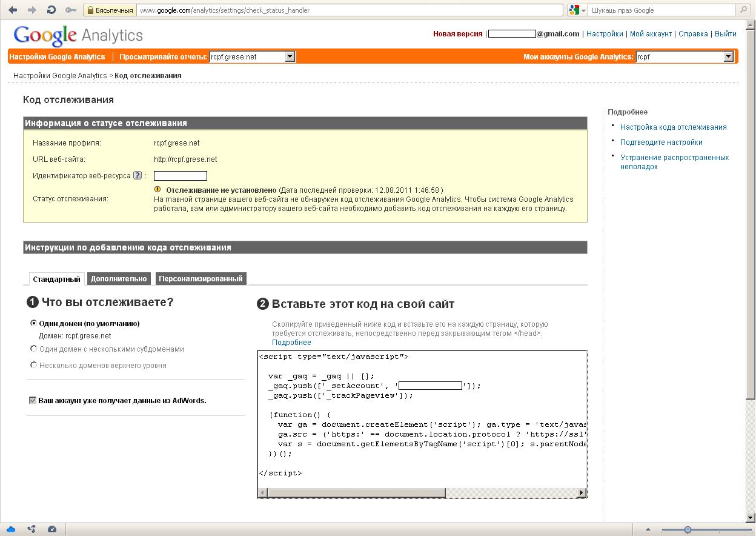Expand the search engine chooser arrow
The height and width of the screenshot is (536, 756).
(x=584, y=10)
